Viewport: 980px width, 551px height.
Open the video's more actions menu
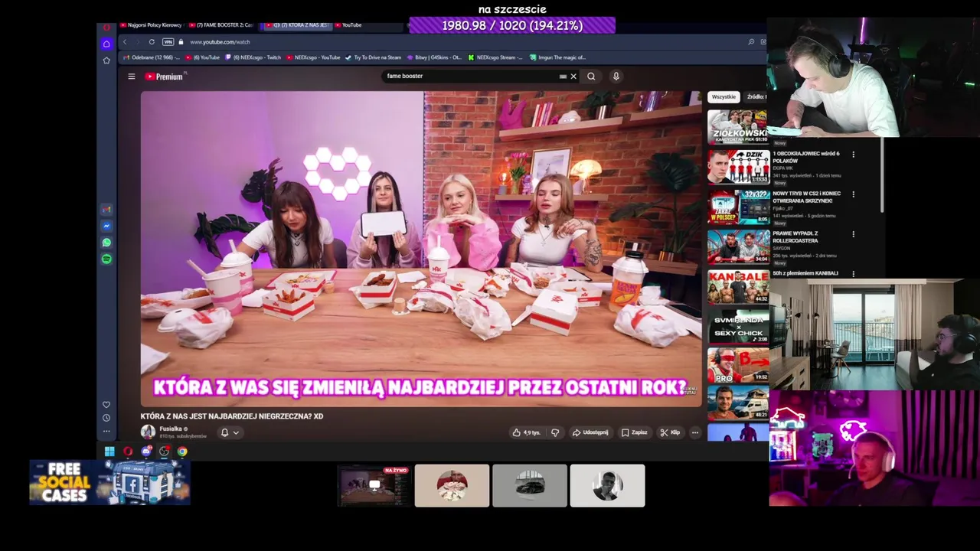pos(695,432)
